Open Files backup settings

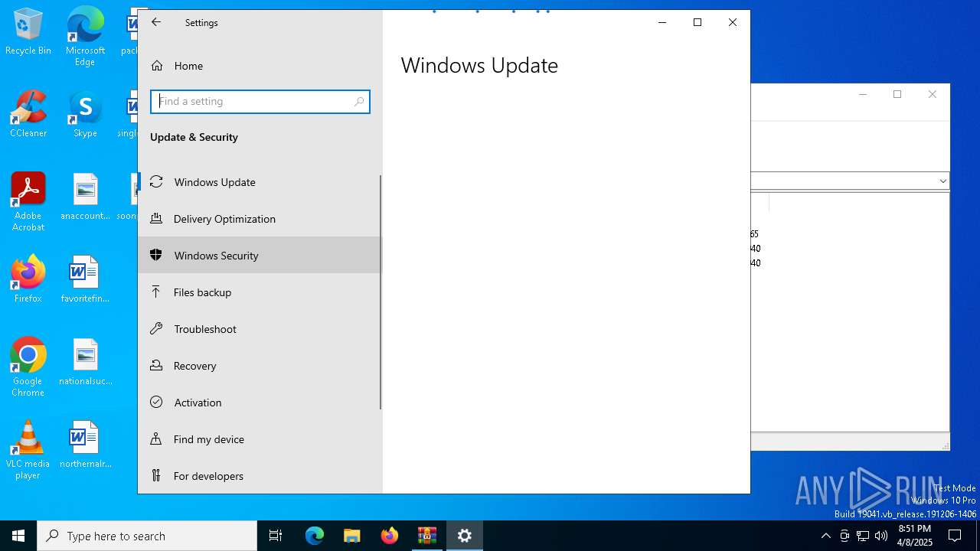click(260, 292)
